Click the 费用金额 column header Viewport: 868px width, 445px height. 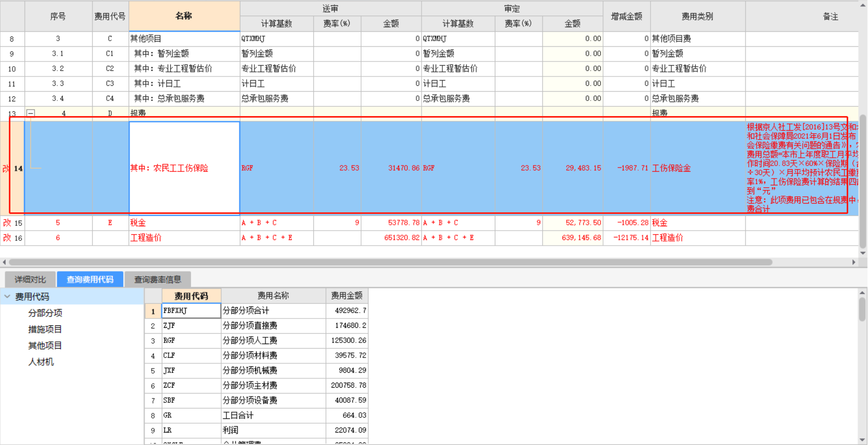[347, 296]
